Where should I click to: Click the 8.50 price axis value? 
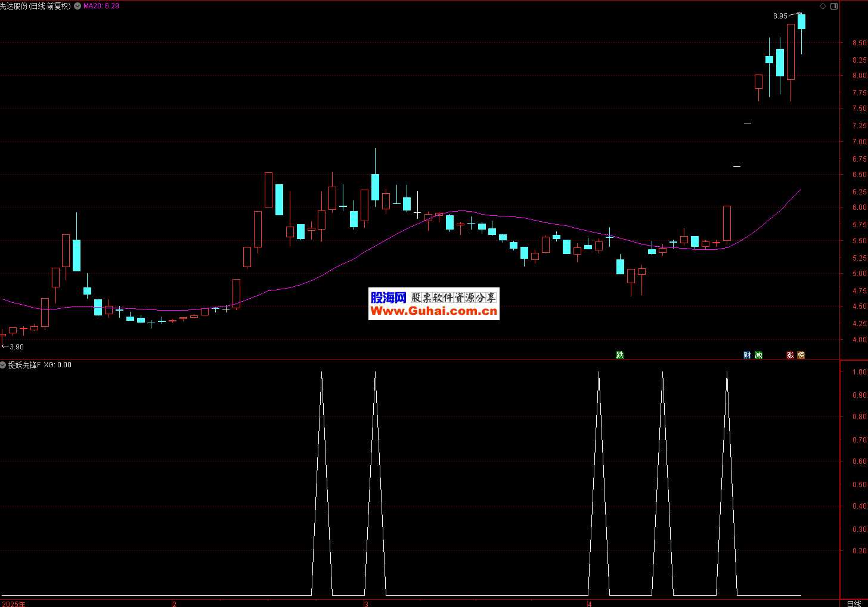click(x=860, y=43)
